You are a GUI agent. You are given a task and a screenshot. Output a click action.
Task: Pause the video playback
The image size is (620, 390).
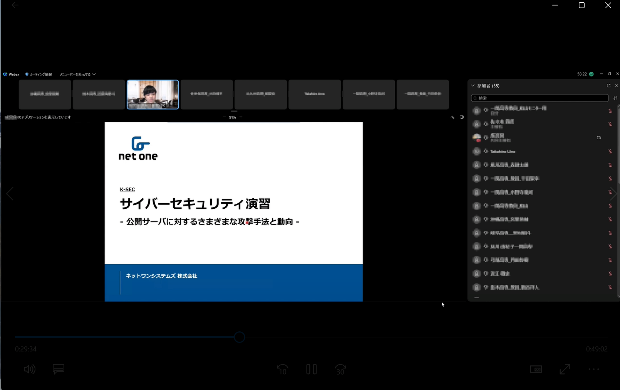pyautogui.click(x=311, y=369)
